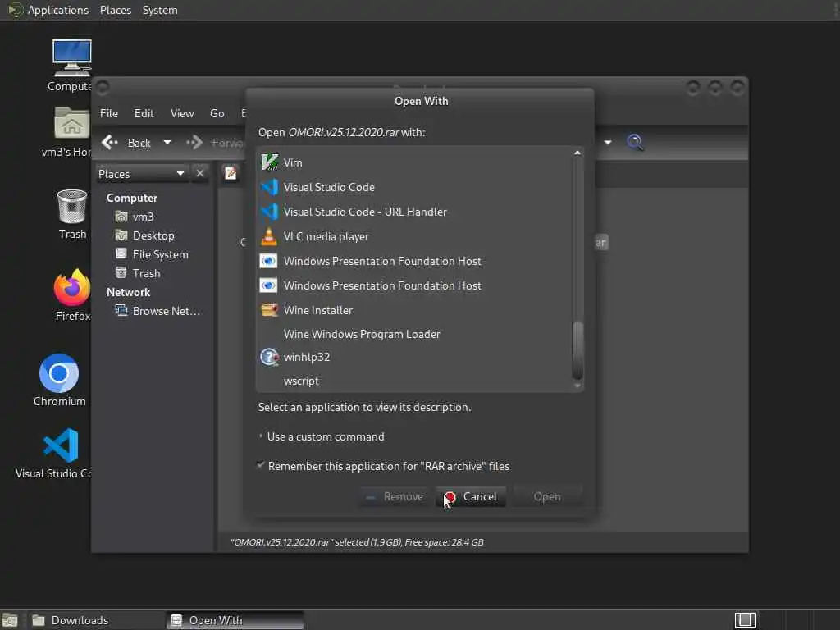840x630 pixels.
Task: Select Wine Windows Program Loader entry
Action: click(x=362, y=334)
